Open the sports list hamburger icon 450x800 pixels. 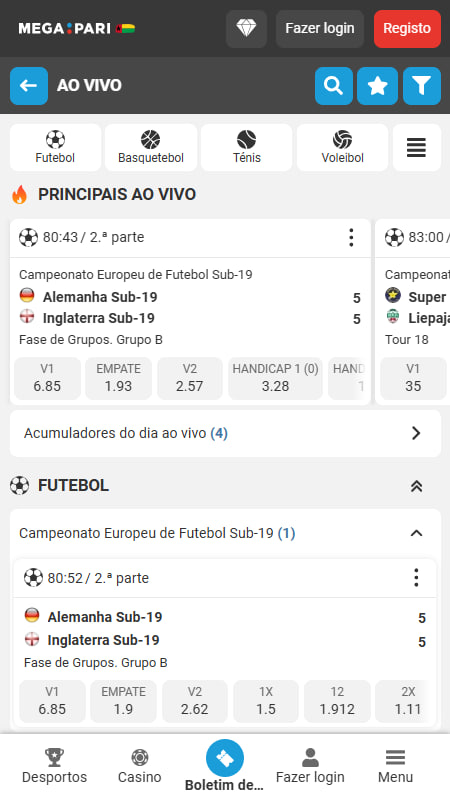pyautogui.click(x=416, y=148)
